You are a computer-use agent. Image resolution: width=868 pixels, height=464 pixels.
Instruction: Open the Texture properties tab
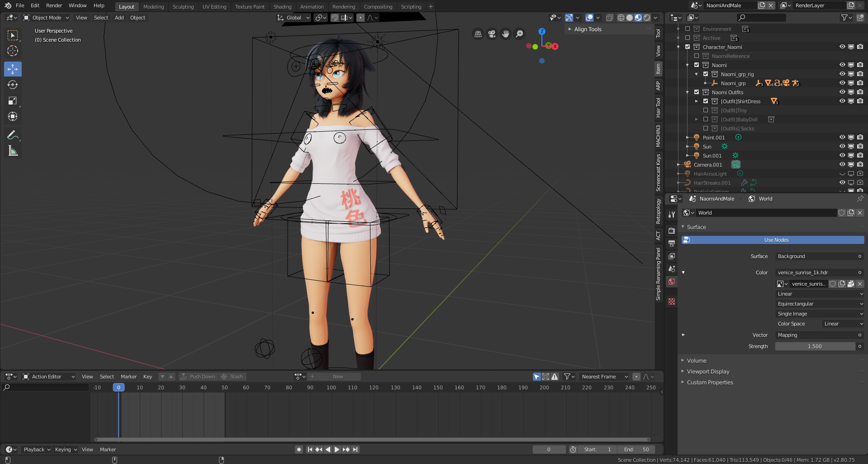click(x=672, y=301)
